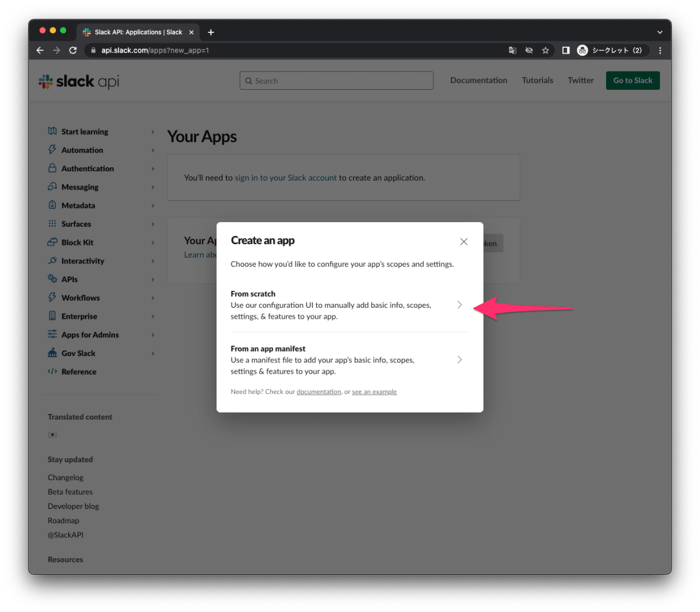Open the tab list dropdown chevron
700x612 pixels.
coord(660,32)
